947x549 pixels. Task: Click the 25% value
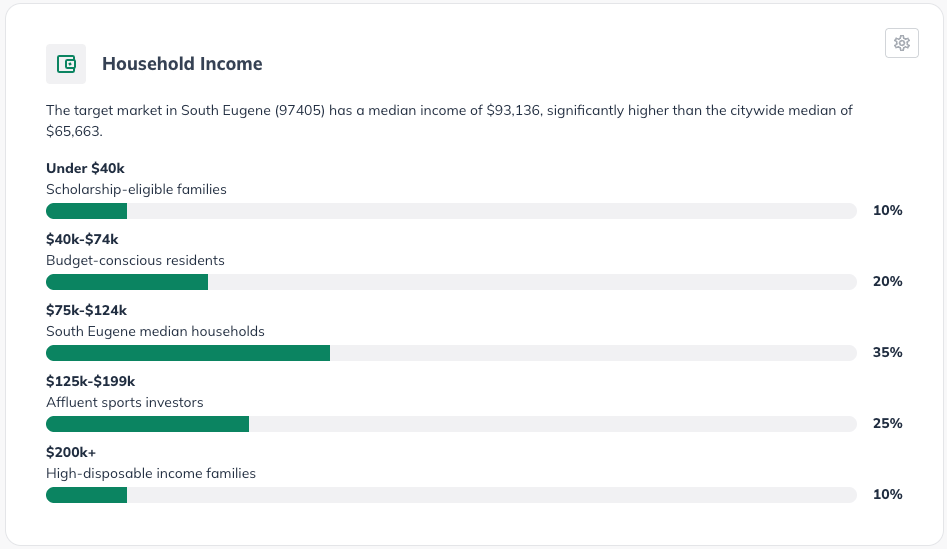coord(887,423)
